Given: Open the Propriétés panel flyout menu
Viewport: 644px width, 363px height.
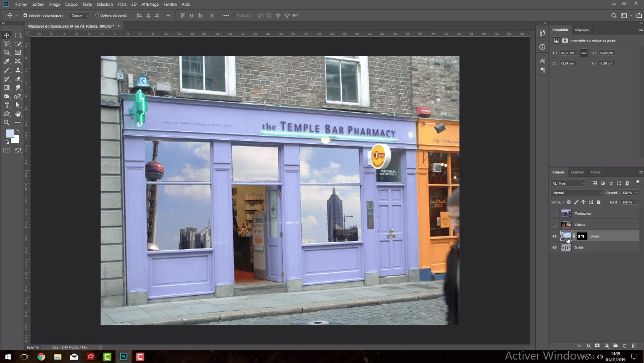Looking at the screenshot, I should (x=641, y=30).
